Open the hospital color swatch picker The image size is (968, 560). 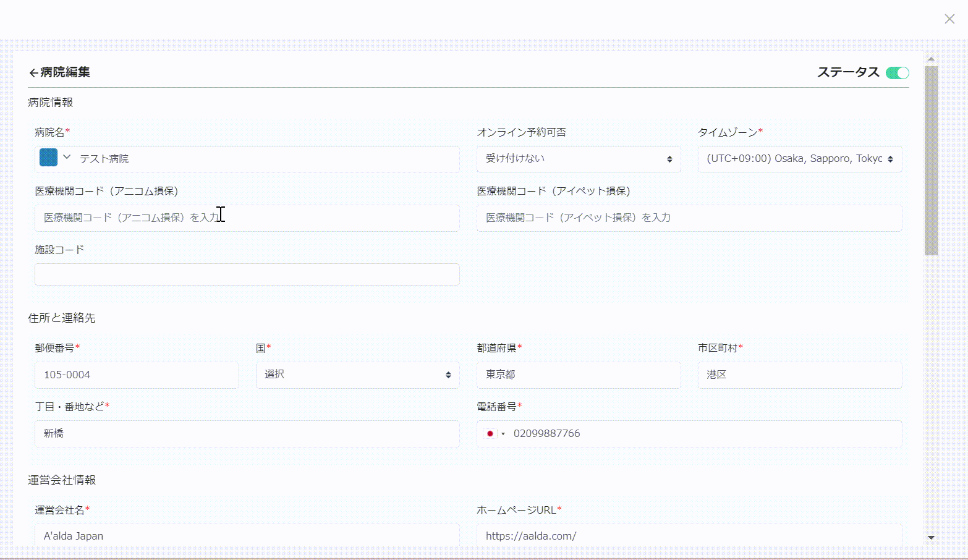tap(48, 158)
